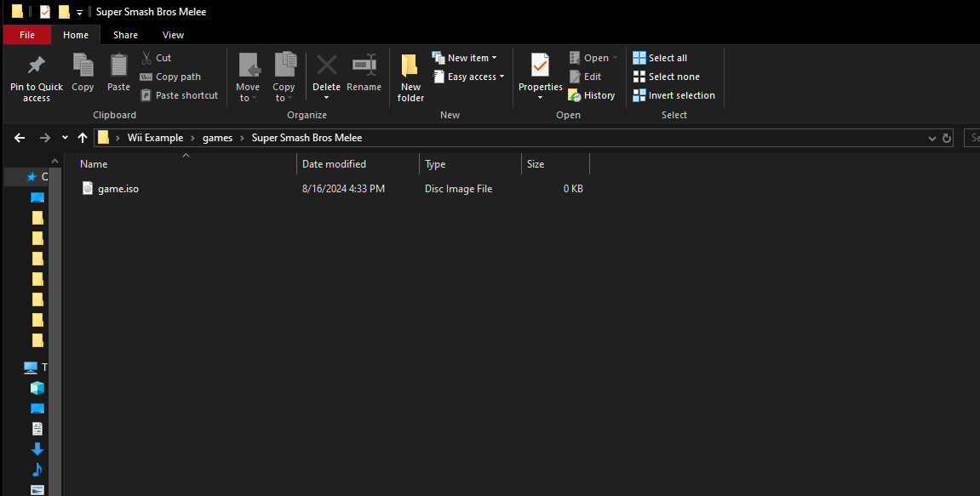Open the Delete dropdown arrow

[x=326, y=98]
